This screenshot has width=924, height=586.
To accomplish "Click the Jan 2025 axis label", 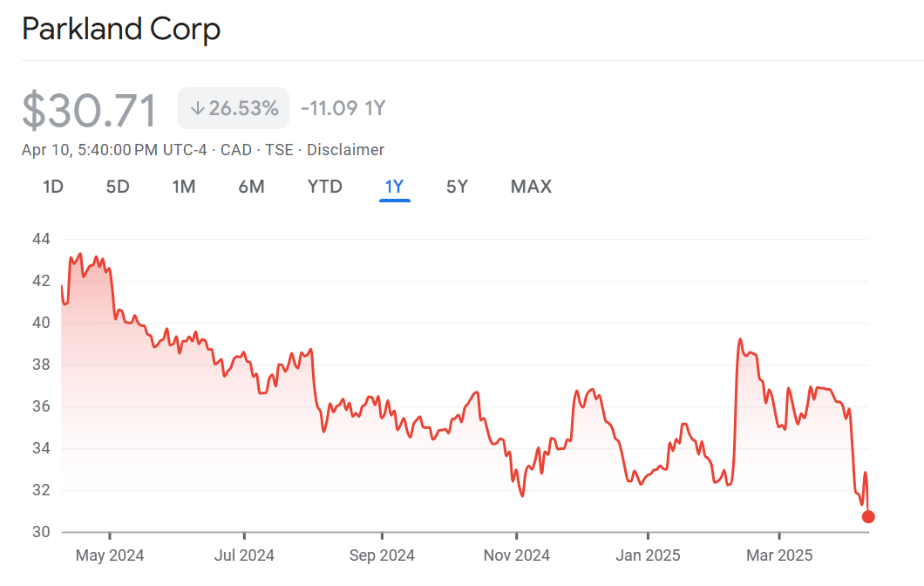I will point(648,555).
